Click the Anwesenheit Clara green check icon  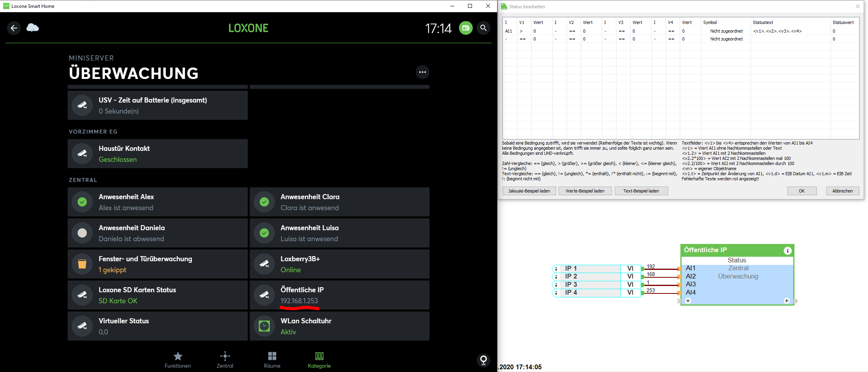pos(264,202)
